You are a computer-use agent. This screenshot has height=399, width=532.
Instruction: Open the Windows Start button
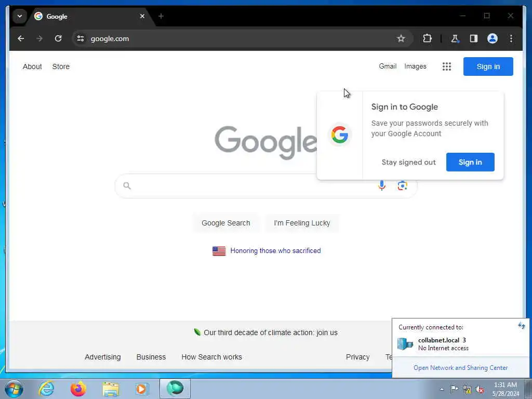point(14,389)
